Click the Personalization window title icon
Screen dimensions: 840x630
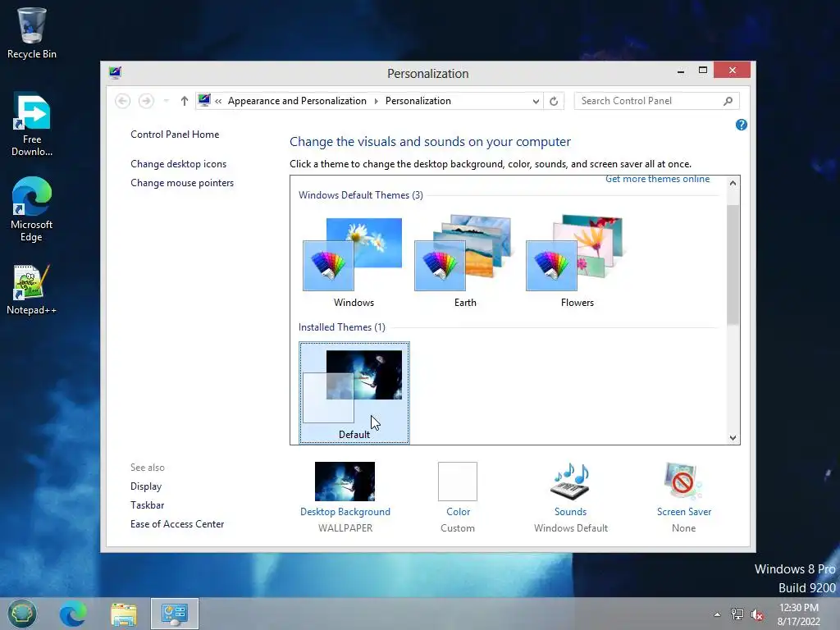click(115, 72)
